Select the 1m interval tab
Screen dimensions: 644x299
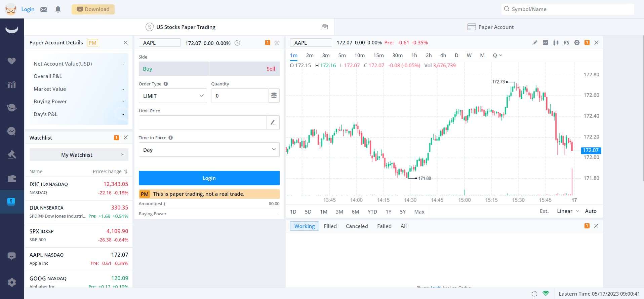pos(294,55)
